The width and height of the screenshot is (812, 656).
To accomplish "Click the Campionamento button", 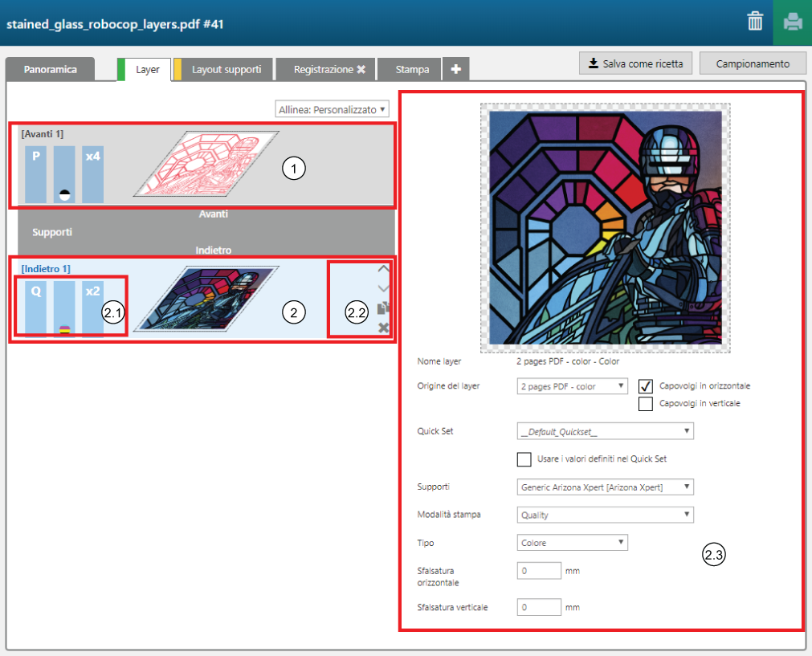I will coord(753,63).
